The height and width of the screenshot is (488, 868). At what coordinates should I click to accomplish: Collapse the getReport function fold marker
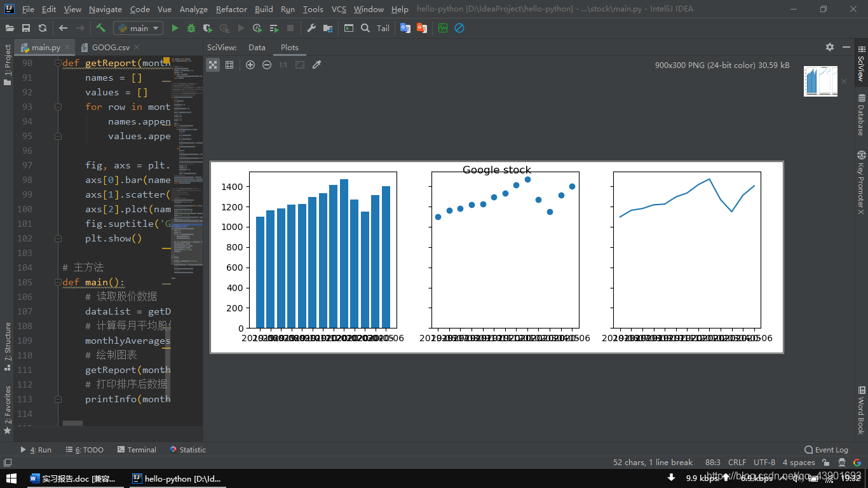click(x=58, y=63)
